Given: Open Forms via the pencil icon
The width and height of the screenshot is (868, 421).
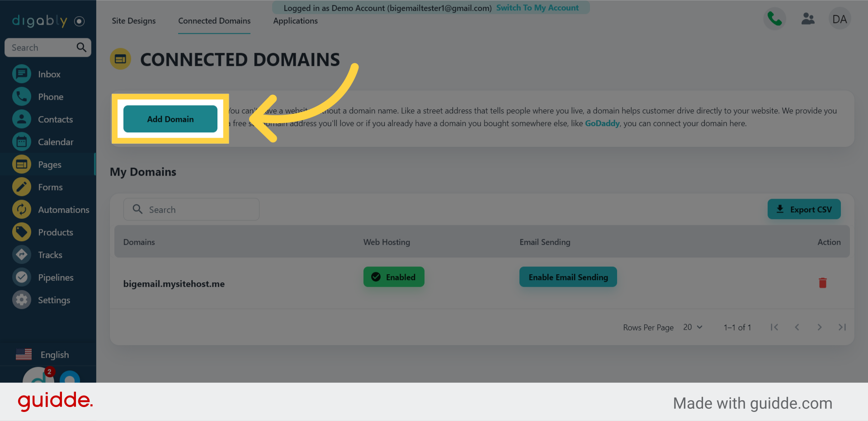Looking at the screenshot, I should click(22, 187).
